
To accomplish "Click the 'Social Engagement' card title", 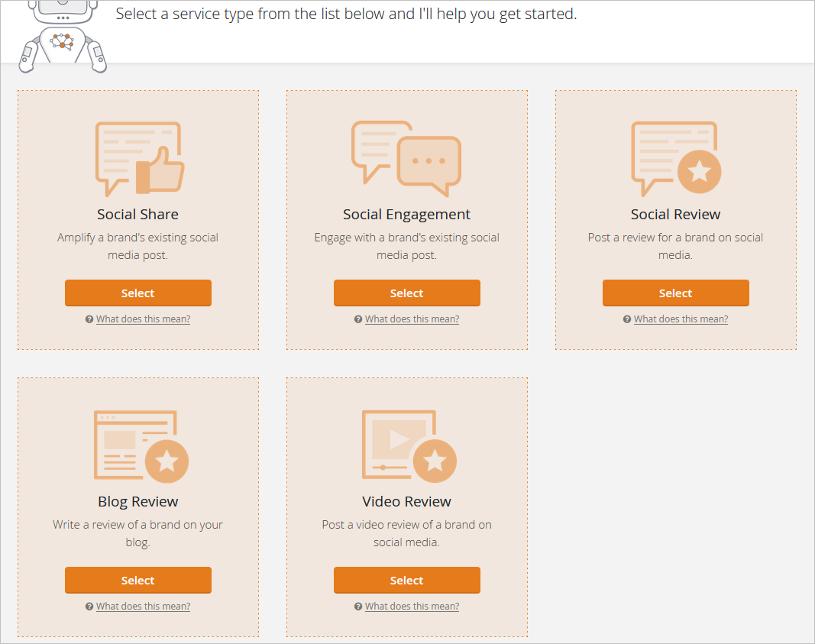I will 406,215.
